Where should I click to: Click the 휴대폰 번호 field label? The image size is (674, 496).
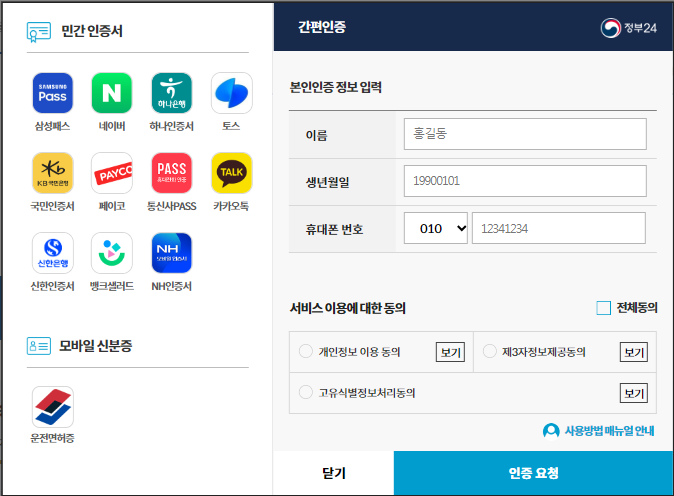pyautogui.click(x=334, y=230)
